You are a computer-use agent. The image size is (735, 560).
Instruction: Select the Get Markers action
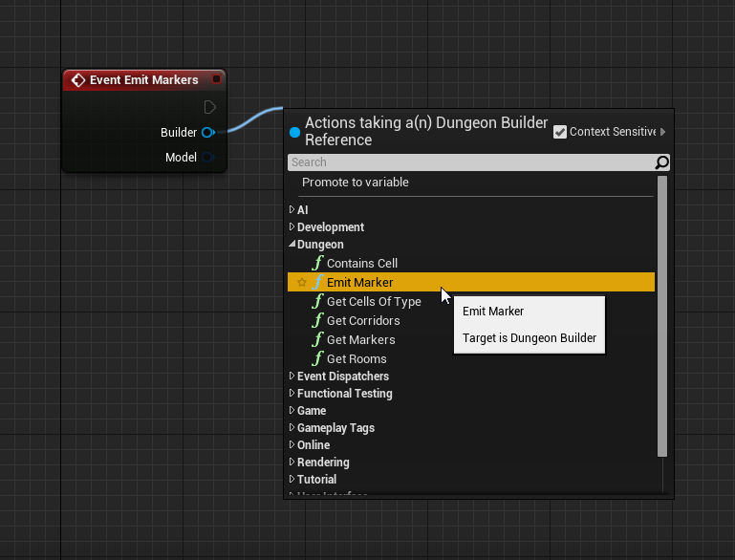[470, 340]
